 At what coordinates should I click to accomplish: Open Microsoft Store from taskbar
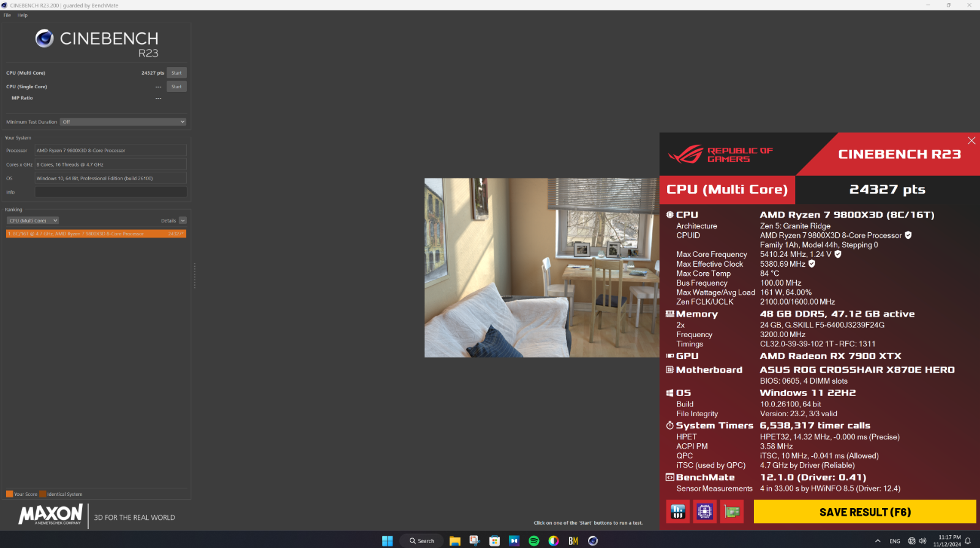[x=494, y=541]
